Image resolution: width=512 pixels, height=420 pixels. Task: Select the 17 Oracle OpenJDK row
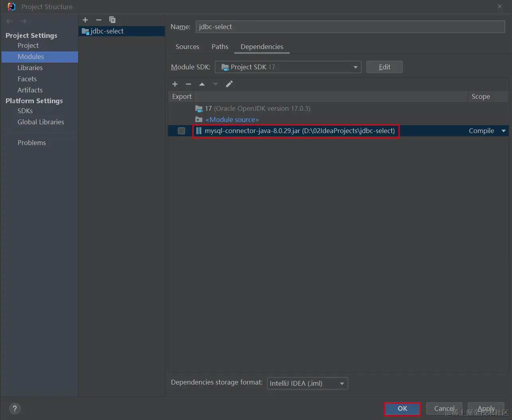338,108
